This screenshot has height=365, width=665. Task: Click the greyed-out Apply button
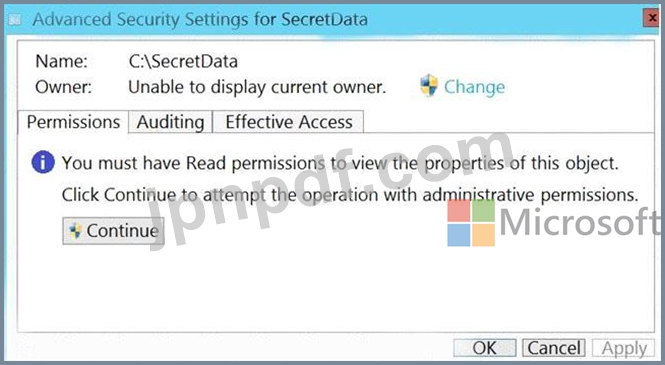coord(623,348)
